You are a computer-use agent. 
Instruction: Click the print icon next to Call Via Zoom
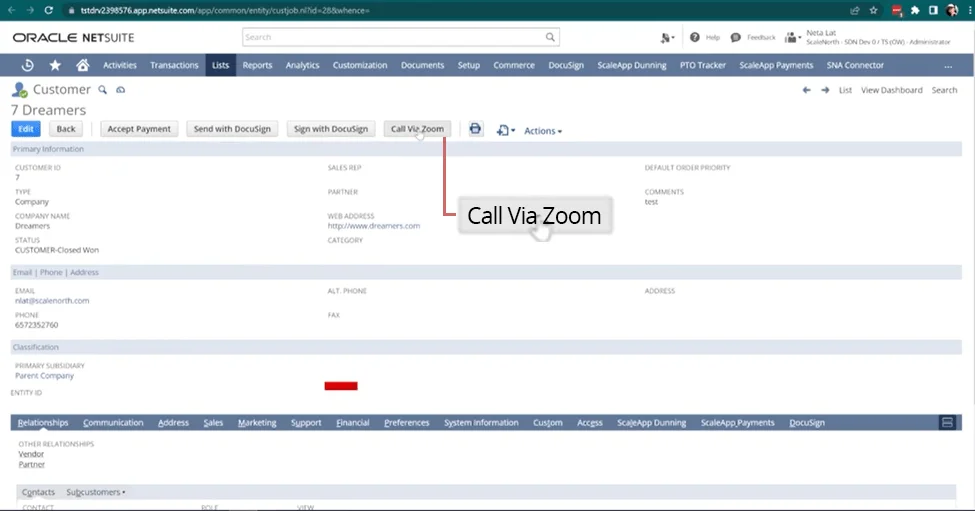476,129
